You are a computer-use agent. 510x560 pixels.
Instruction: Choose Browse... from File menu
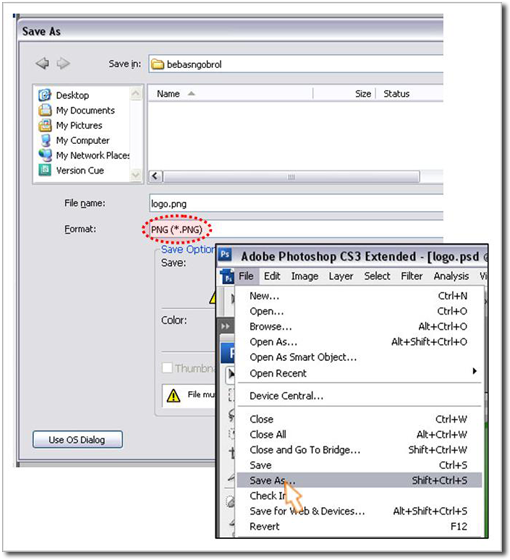point(359,326)
